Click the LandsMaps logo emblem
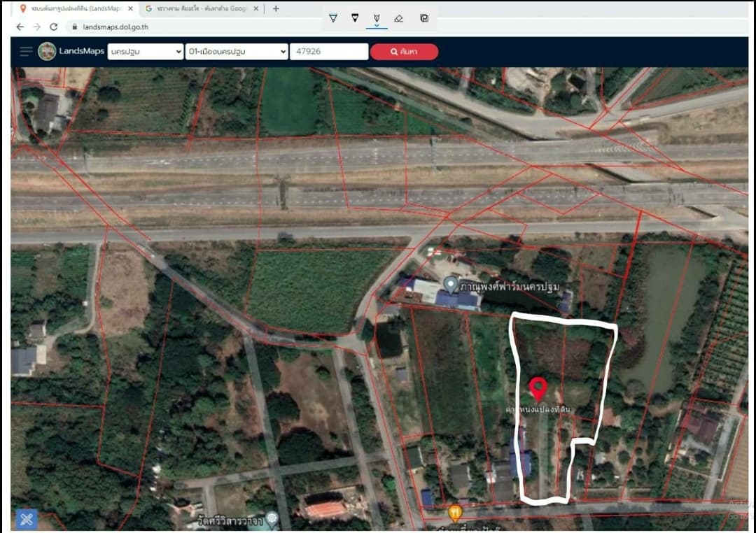756x533 pixels. (47, 51)
